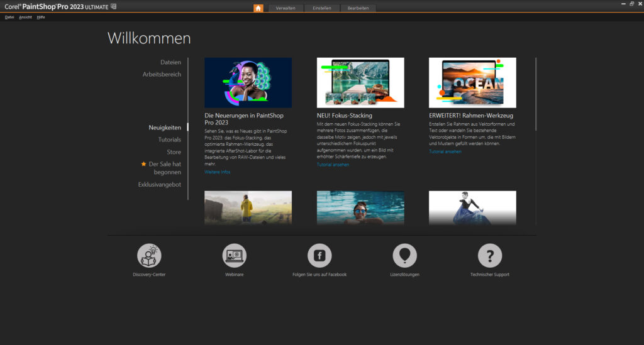Open Store in the sidebar

(174, 152)
